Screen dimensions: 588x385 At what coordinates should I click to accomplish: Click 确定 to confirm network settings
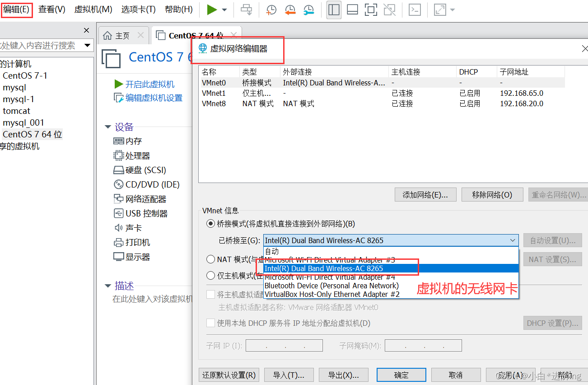[x=401, y=375]
